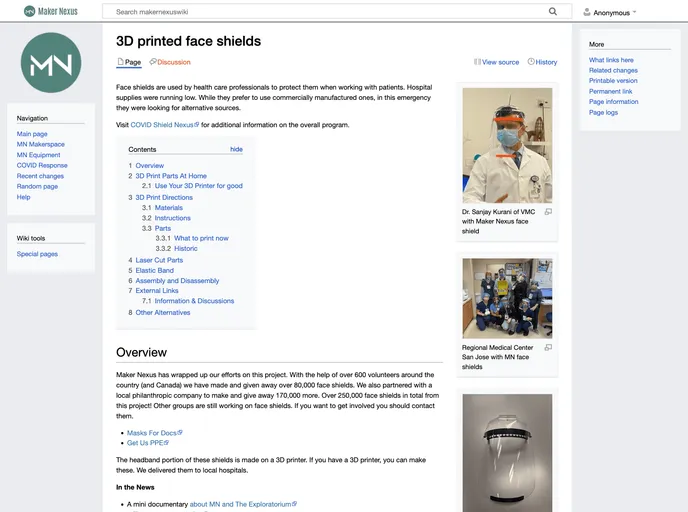Jump to Information & Discussions subsection
This screenshot has width=688, height=512.
194,301
